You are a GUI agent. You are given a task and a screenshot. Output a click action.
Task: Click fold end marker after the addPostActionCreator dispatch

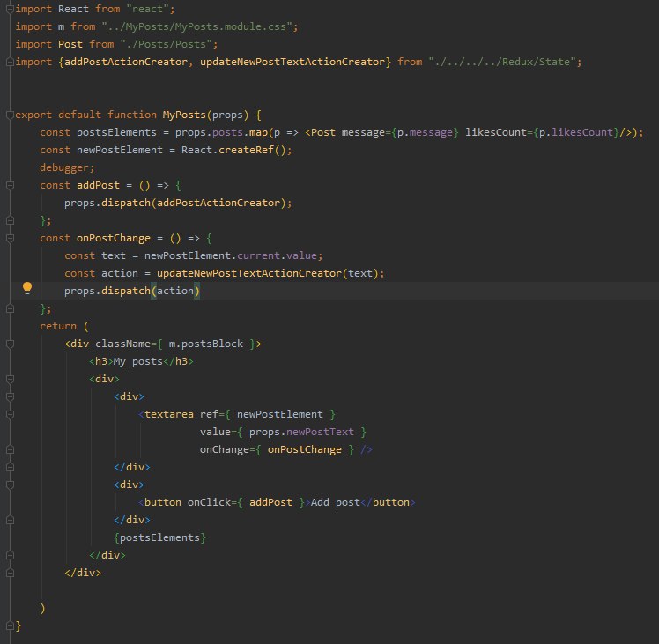[x=10, y=221]
